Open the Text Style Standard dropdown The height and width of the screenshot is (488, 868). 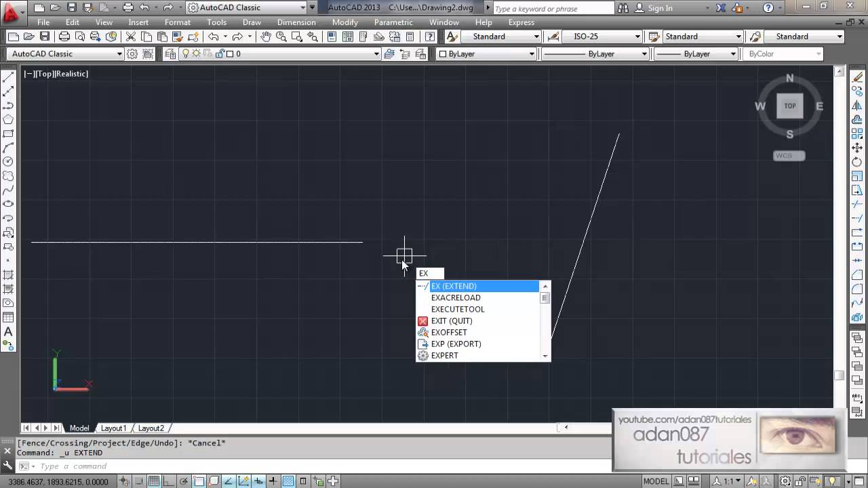point(502,37)
